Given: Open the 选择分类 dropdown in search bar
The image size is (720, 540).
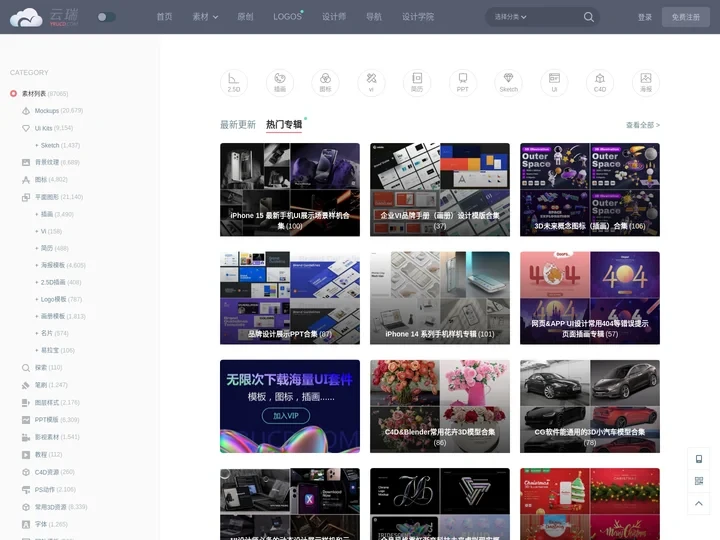Looking at the screenshot, I should 510,17.
